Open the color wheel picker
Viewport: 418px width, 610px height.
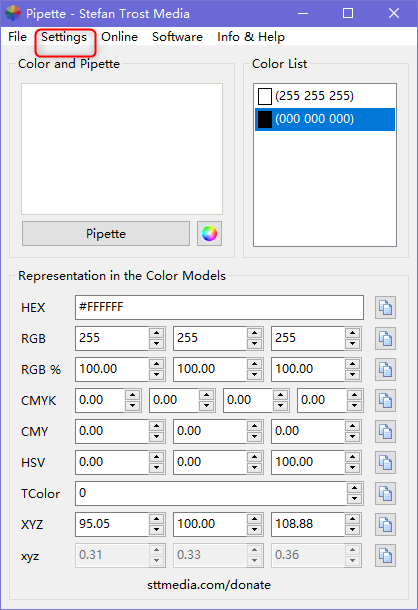(209, 233)
